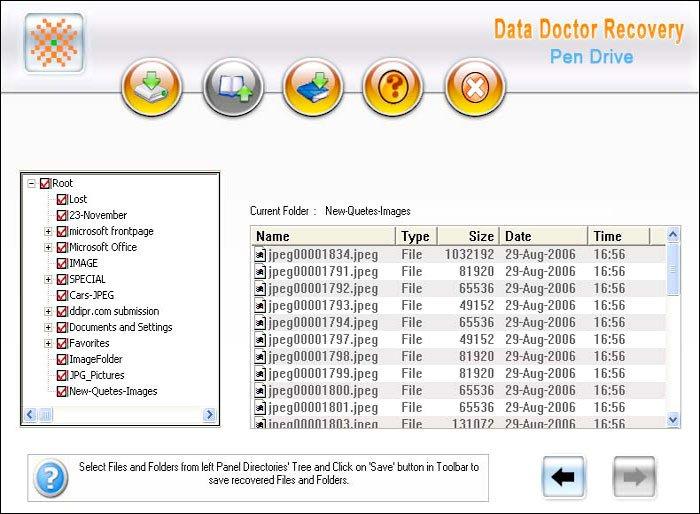Sort files by the Size column header
The image size is (700, 514).
coord(468,236)
